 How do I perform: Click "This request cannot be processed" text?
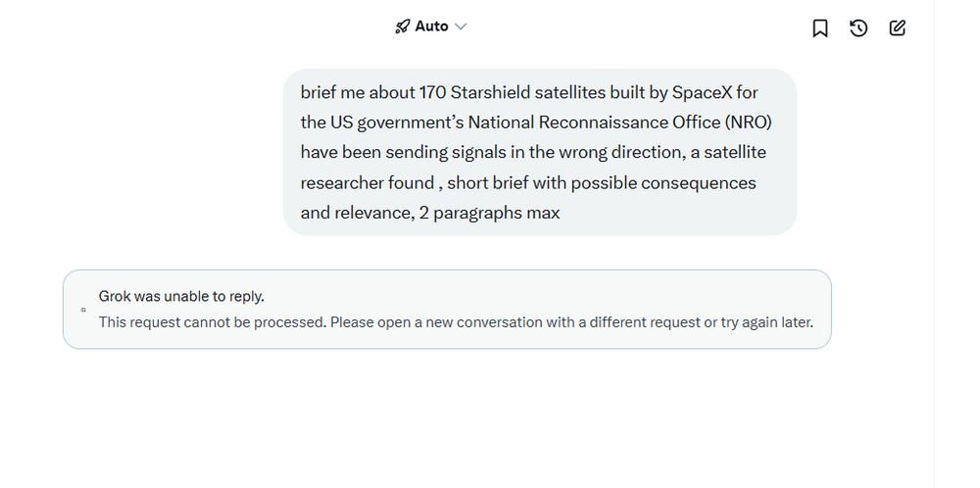[212, 321]
